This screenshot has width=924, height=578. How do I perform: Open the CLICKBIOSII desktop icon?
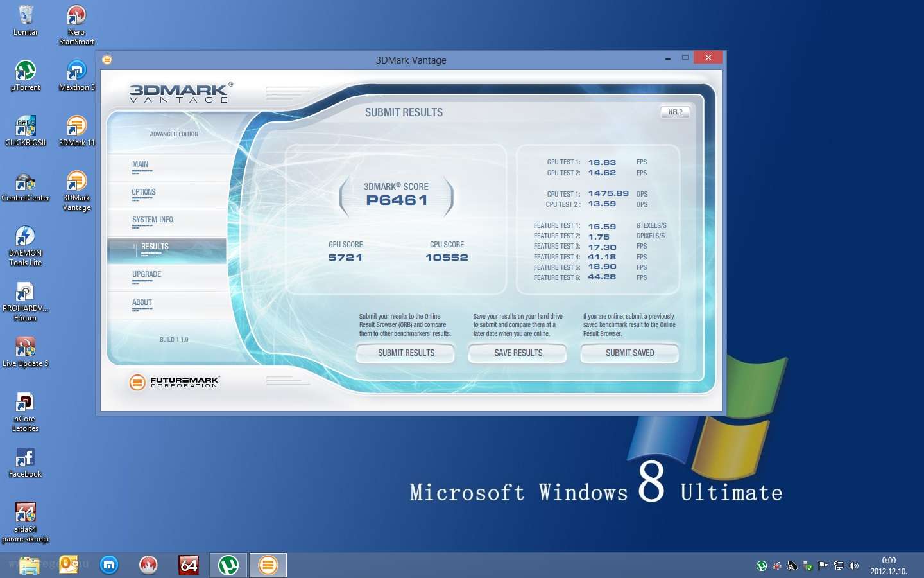click(26, 130)
